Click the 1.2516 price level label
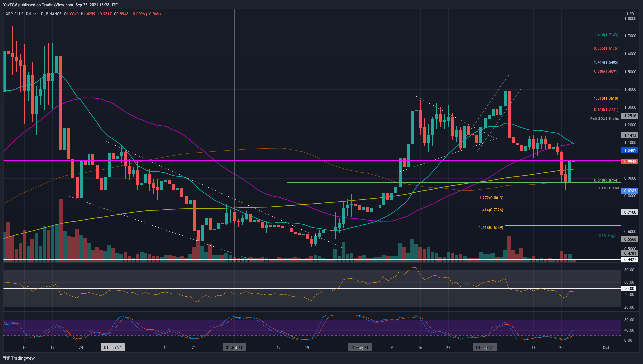Image resolution: width=643 pixels, height=364 pixels. (630, 116)
